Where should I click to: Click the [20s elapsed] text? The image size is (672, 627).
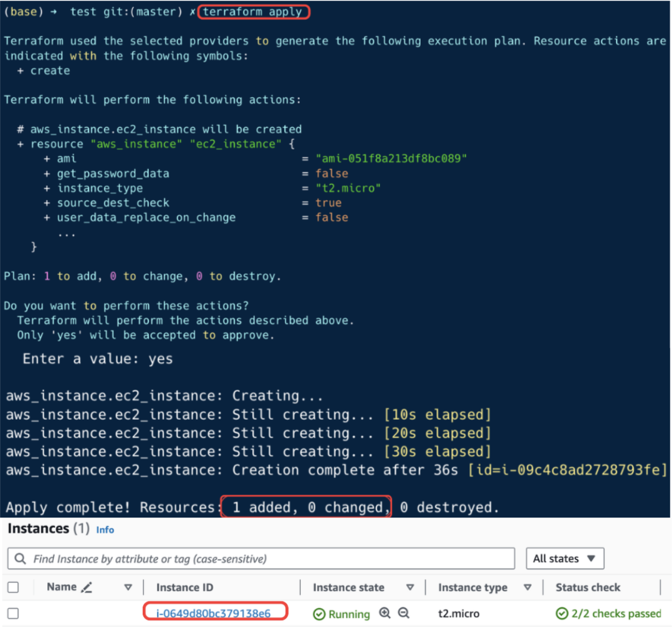point(437,433)
